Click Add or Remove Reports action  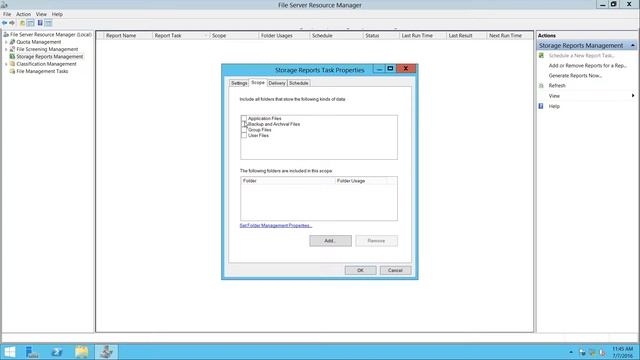(587, 65)
